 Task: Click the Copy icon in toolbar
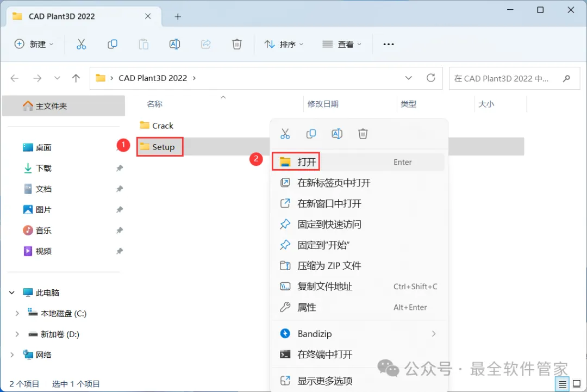click(x=113, y=44)
